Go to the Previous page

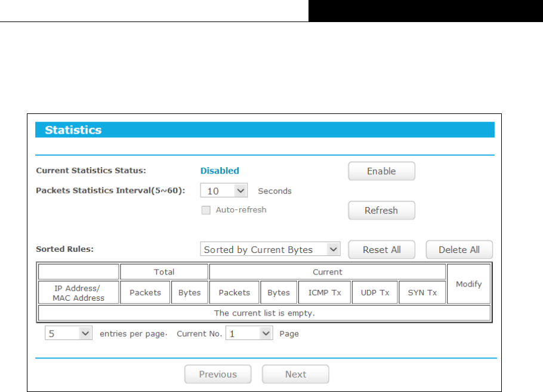[218, 374]
